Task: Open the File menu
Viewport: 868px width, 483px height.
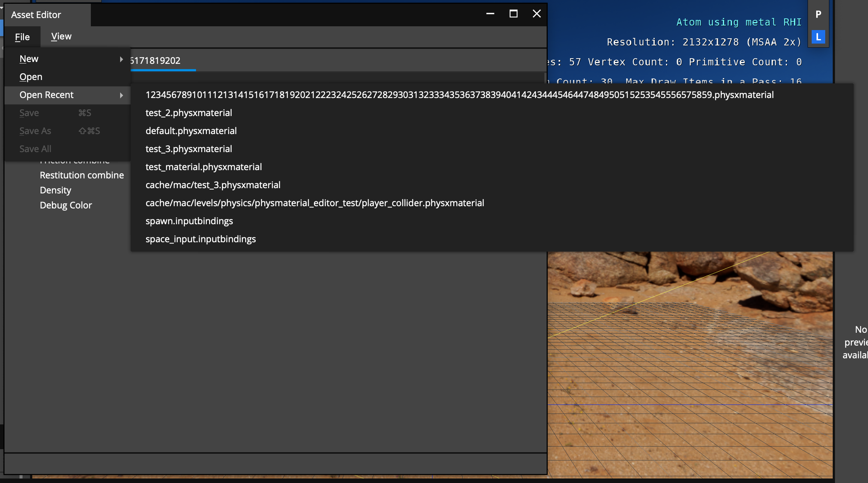Action: (x=22, y=36)
